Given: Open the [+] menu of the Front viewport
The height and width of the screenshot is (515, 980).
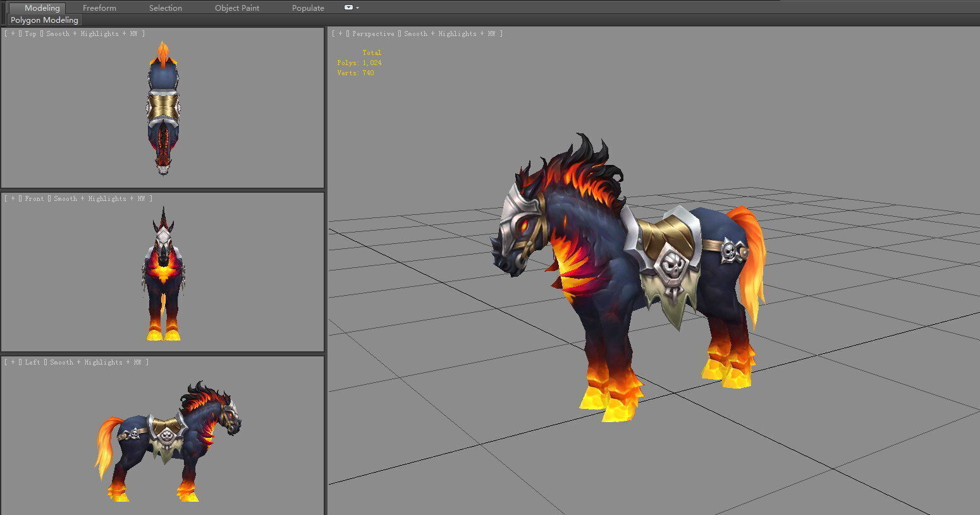Looking at the screenshot, I should [x=13, y=198].
